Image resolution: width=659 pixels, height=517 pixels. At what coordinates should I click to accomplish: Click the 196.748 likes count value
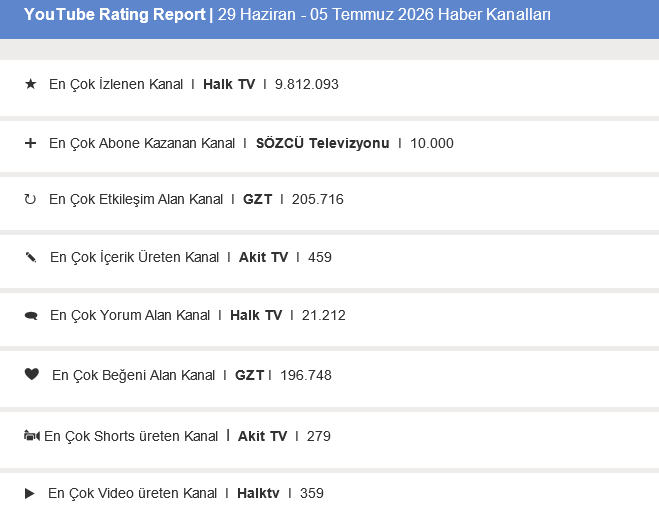[x=306, y=375]
